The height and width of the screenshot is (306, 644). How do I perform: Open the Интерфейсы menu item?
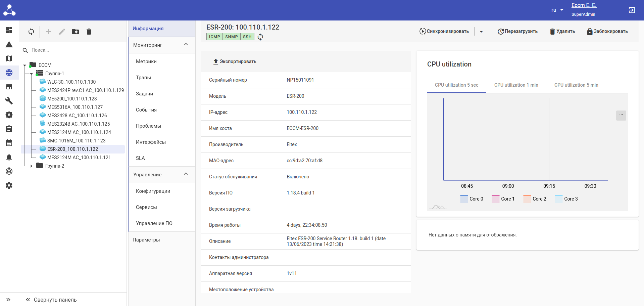151,142
